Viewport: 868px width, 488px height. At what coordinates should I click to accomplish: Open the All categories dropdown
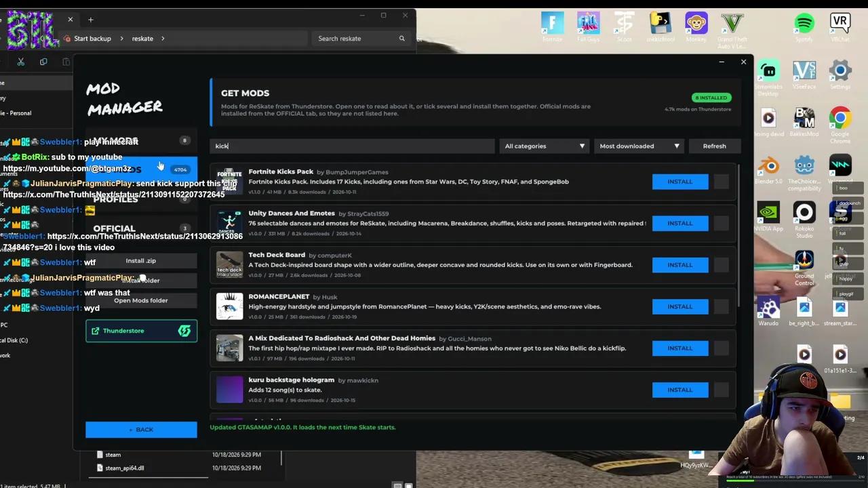tap(545, 146)
